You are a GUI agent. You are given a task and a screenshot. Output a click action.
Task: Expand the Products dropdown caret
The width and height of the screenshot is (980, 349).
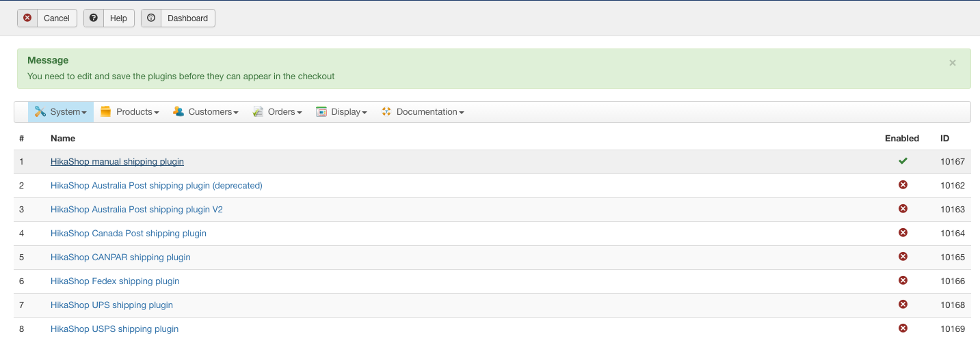tap(157, 113)
